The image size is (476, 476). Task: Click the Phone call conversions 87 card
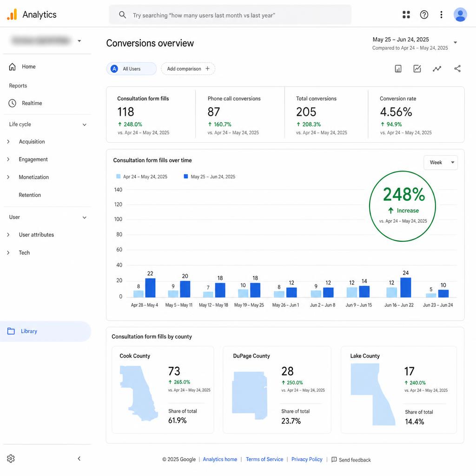240,115
